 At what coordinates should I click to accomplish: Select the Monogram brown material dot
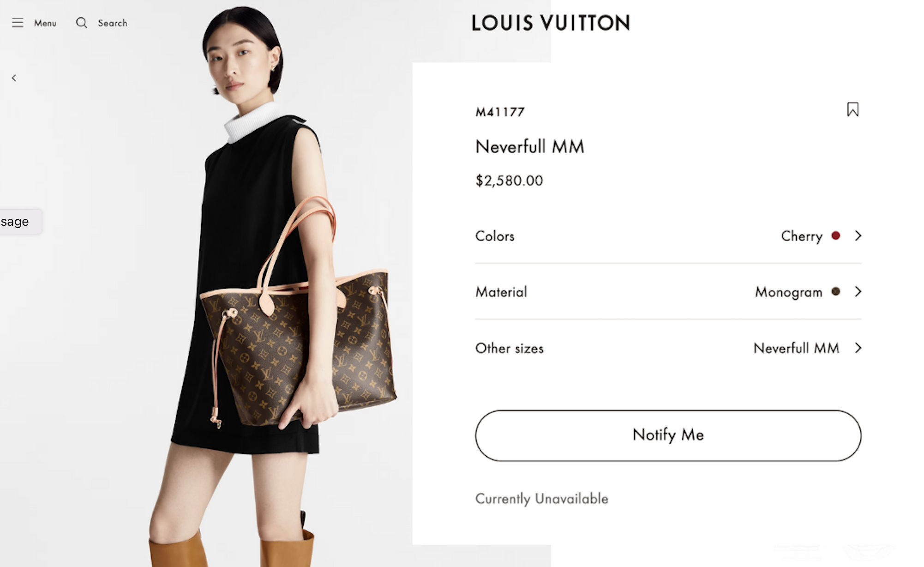coord(835,291)
